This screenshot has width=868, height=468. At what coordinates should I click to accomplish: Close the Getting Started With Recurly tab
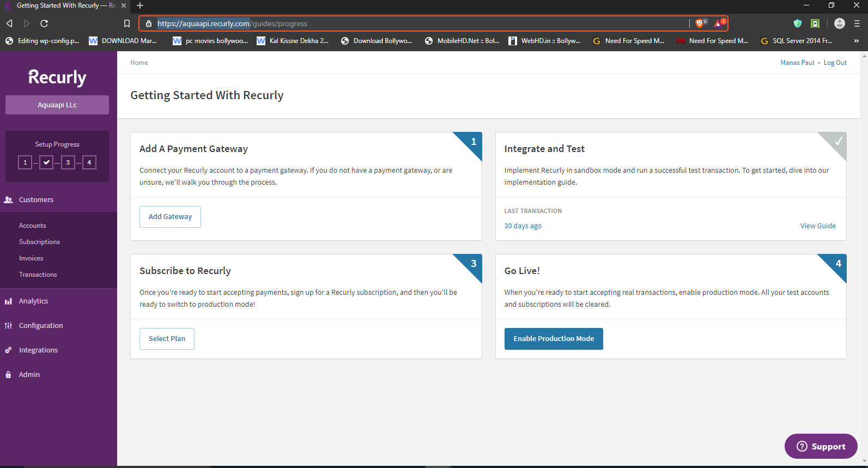[x=124, y=5]
